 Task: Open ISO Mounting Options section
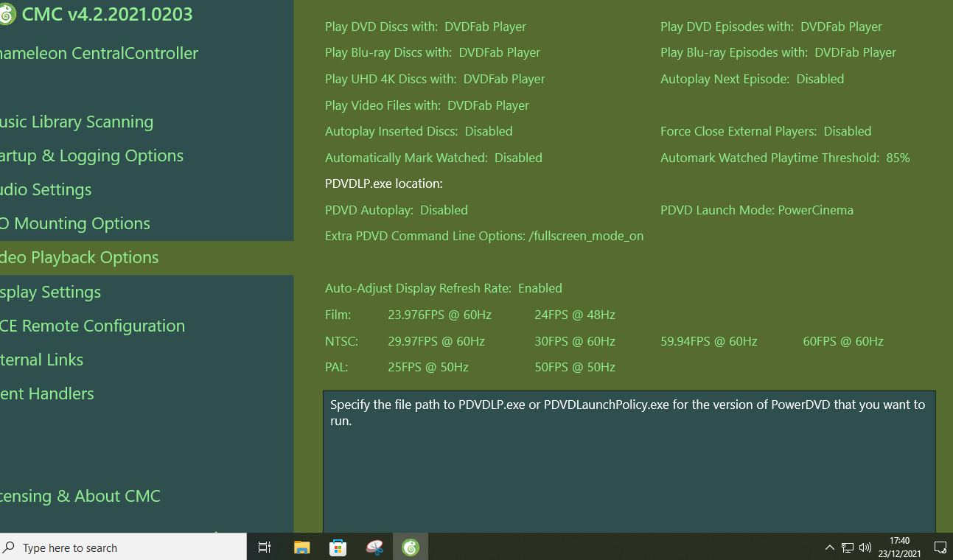(x=75, y=223)
